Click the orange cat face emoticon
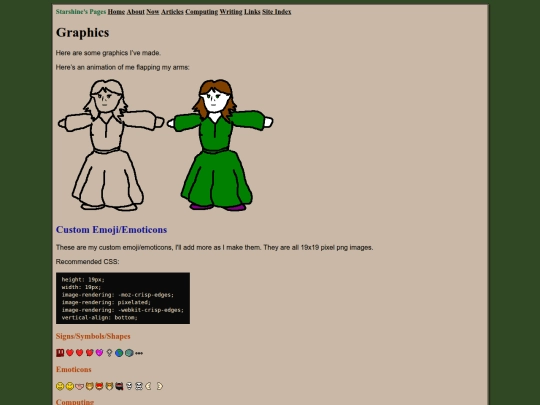 click(90, 386)
